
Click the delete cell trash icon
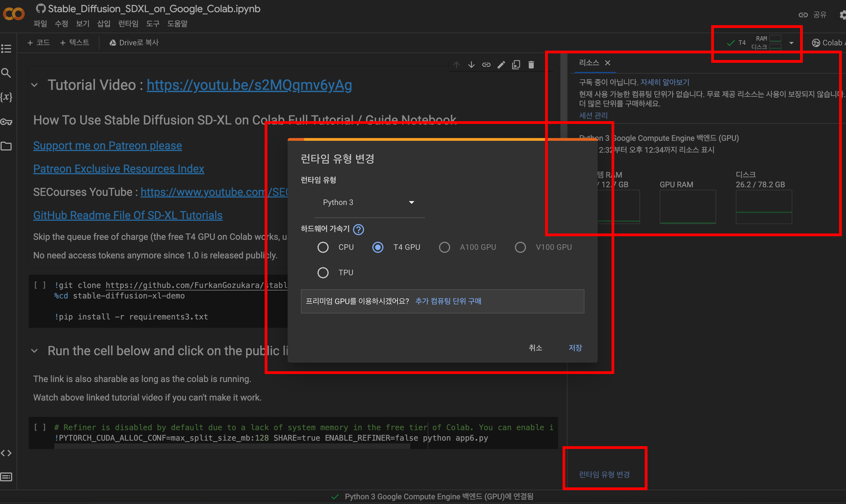(531, 64)
